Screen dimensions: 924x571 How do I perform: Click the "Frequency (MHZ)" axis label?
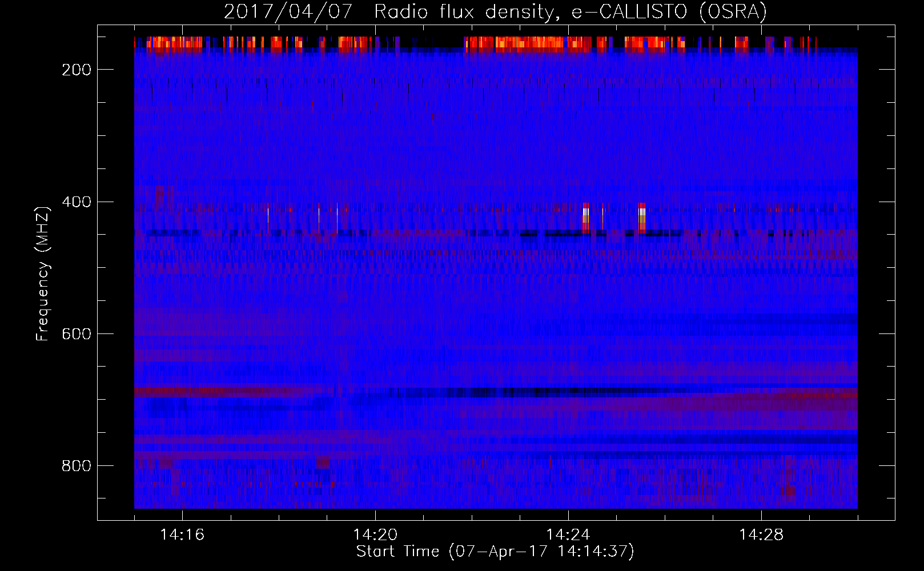click(43, 274)
